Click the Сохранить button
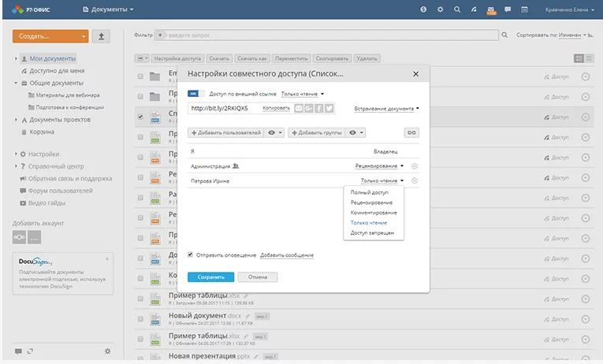 [x=210, y=277]
